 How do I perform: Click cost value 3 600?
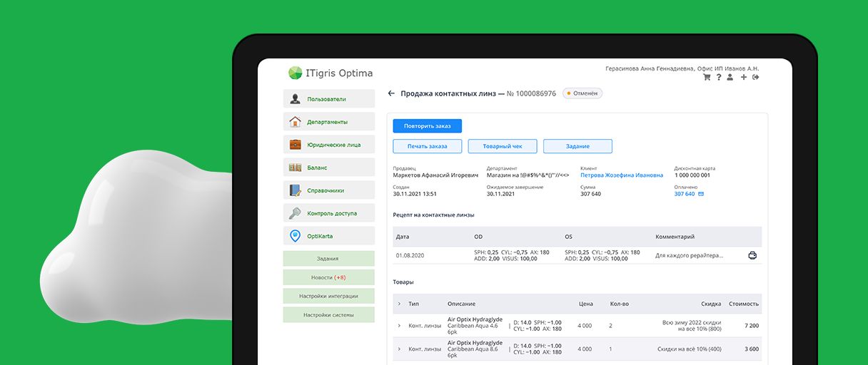click(x=751, y=349)
